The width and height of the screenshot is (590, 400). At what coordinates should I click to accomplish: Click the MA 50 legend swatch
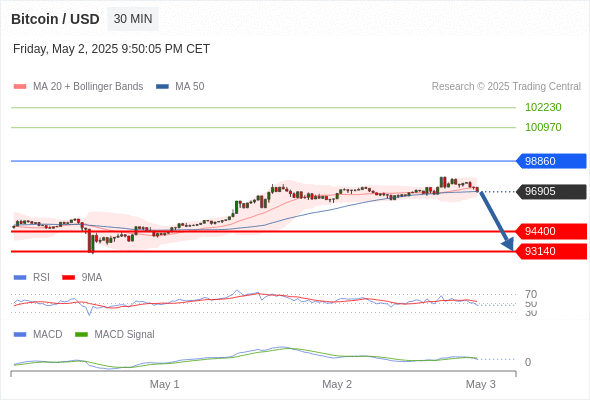point(163,87)
